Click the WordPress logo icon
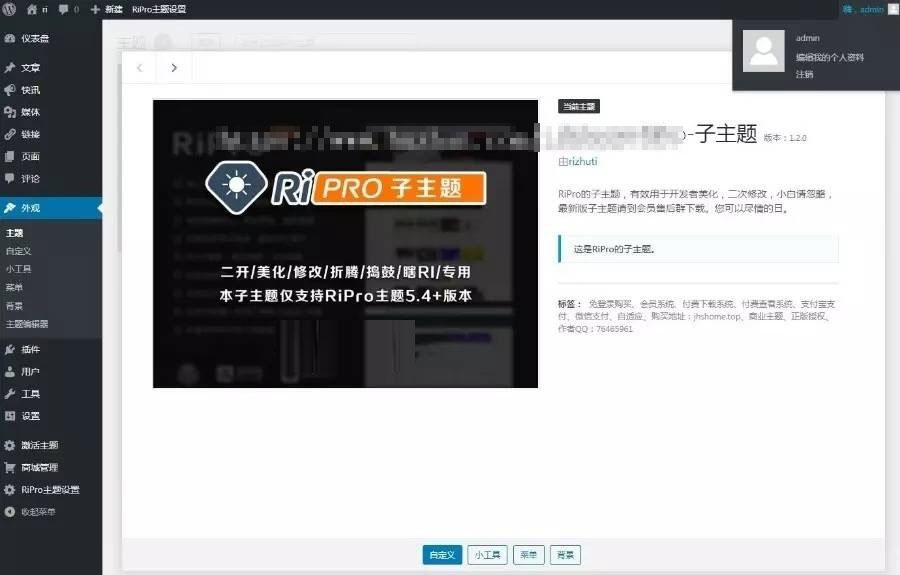 coord(10,9)
